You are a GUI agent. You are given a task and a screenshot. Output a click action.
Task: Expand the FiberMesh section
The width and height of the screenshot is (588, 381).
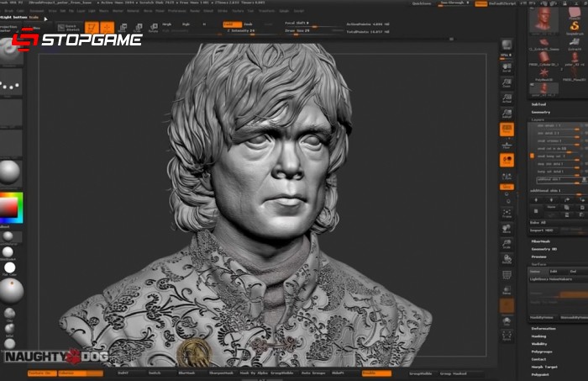pyautogui.click(x=541, y=241)
